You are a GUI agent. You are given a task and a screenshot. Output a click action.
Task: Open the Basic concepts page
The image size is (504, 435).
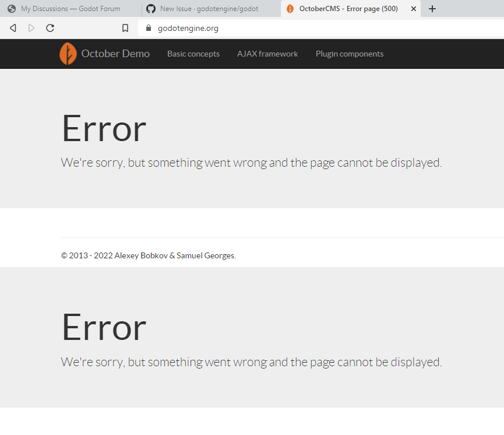[x=193, y=54]
